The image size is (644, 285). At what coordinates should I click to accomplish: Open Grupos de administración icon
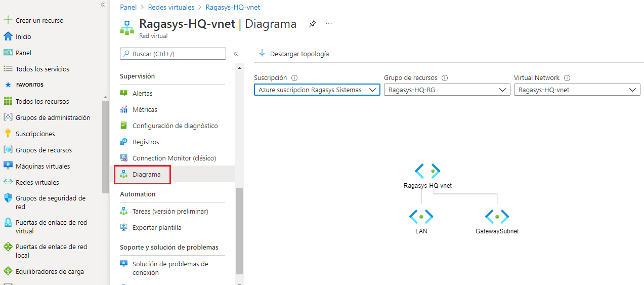pos(8,117)
